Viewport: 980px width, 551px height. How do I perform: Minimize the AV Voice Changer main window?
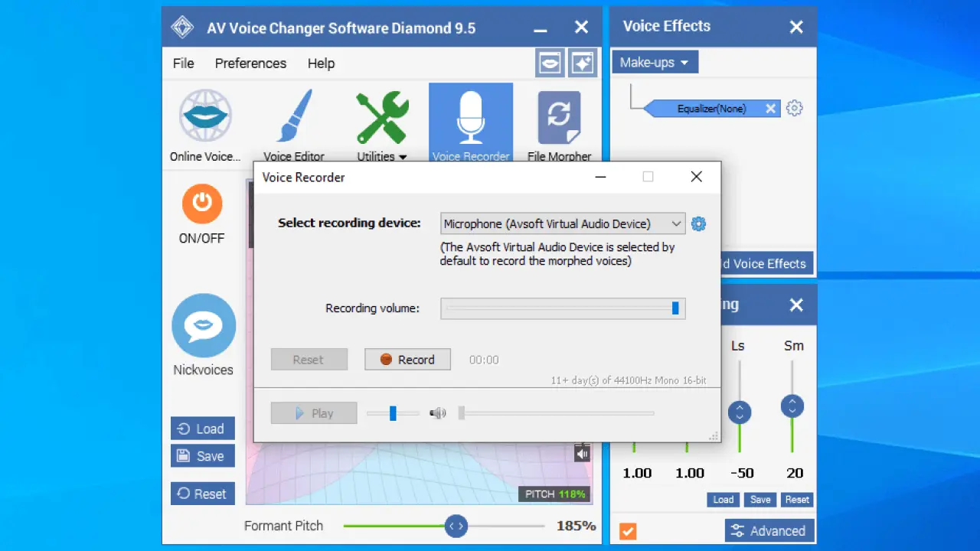point(541,29)
